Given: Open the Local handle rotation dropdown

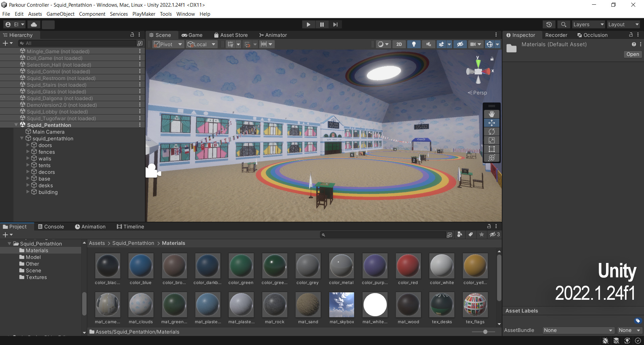Looking at the screenshot, I should (x=202, y=44).
